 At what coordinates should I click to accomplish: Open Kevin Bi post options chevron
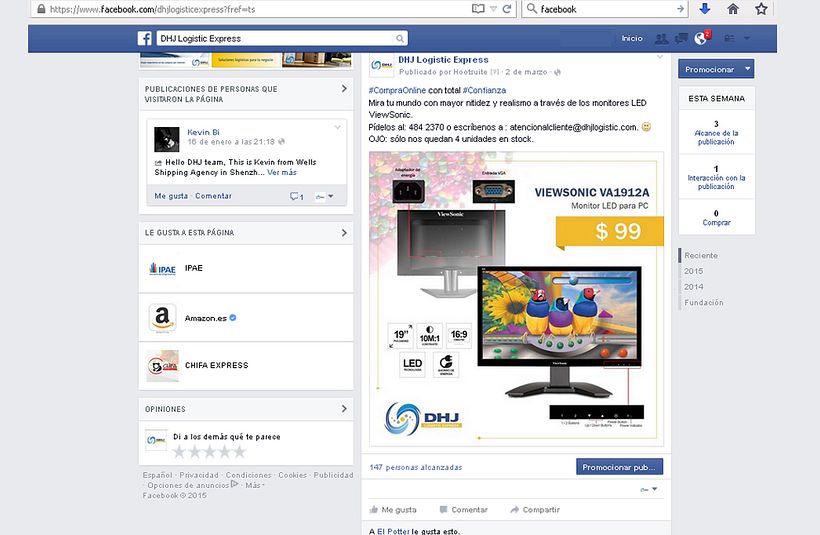[337, 127]
